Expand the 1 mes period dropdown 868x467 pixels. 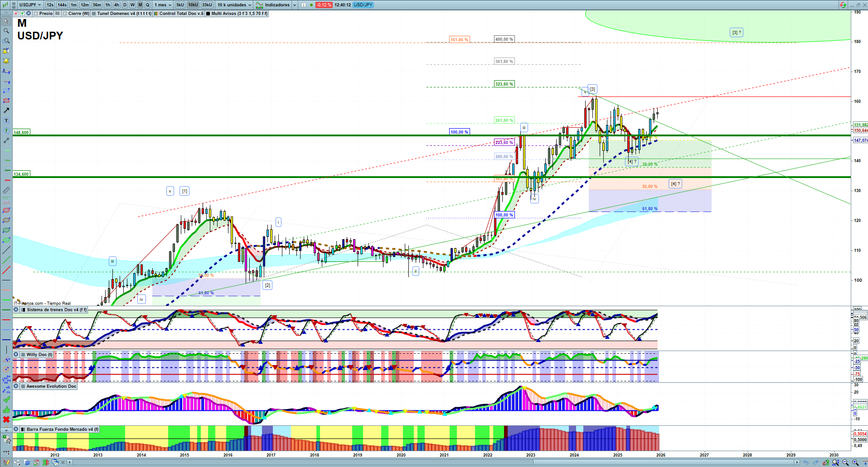click(x=163, y=5)
